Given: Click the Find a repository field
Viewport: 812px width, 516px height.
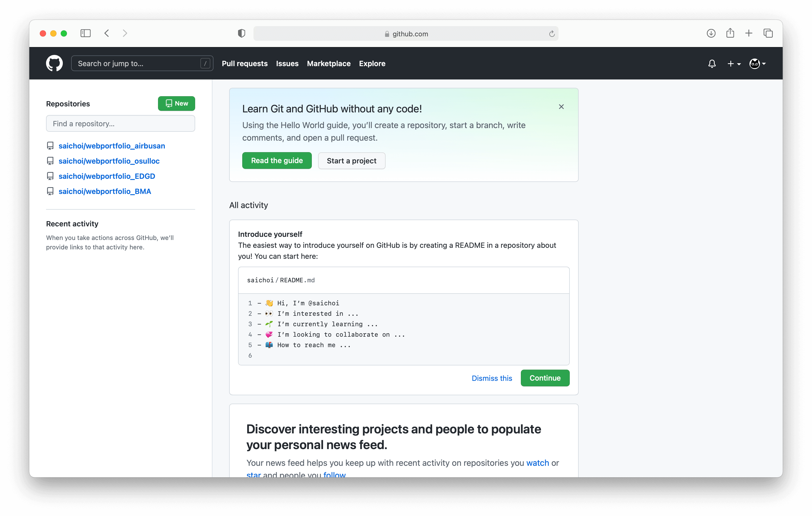Looking at the screenshot, I should (x=120, y=124).
